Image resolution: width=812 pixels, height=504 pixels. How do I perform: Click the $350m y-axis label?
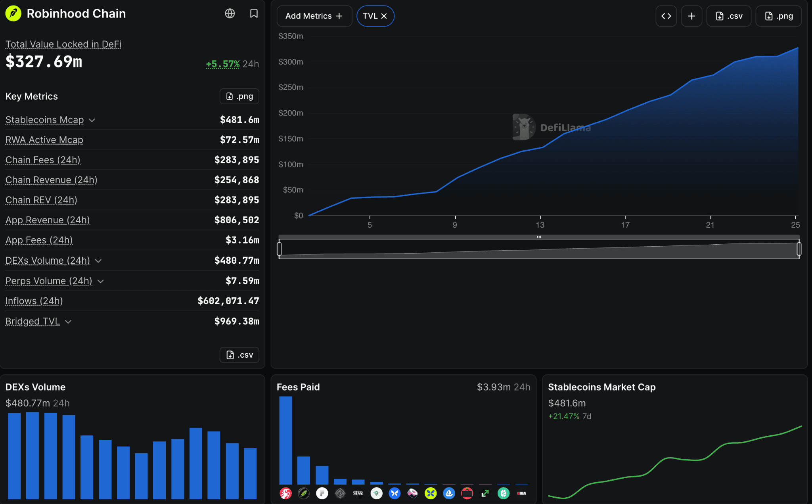coord(291,36)
